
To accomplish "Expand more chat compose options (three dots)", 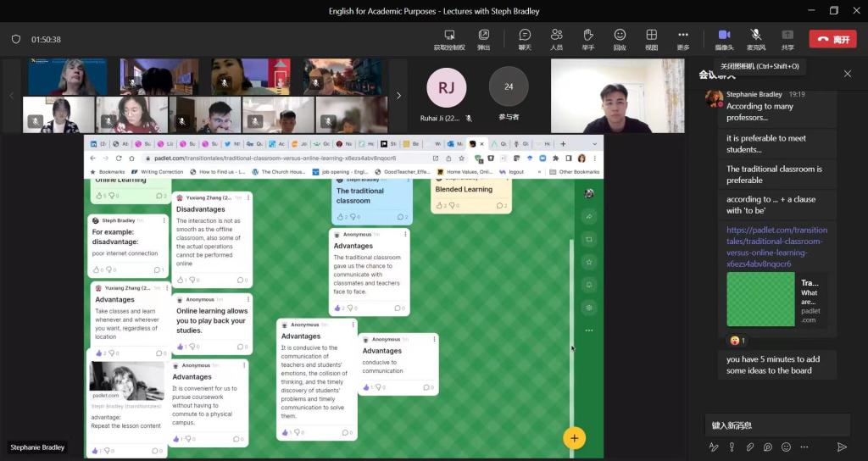I will [x=804, y=447].
